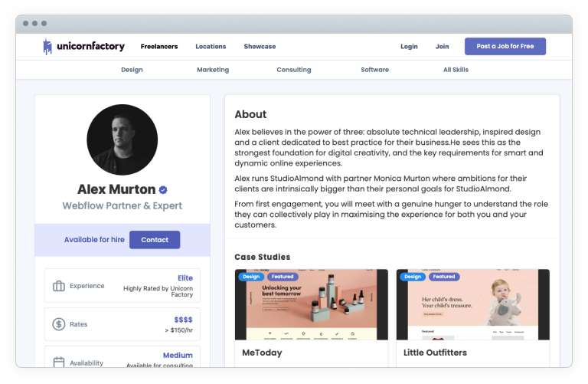This screenshot has width=588, height=384.
Task: Open the Locations nav item
Action: click(211, 47)
